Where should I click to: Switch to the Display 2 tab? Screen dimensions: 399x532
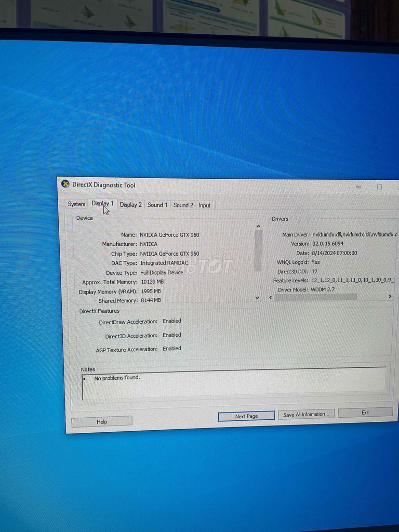click(x=130, y=205)
